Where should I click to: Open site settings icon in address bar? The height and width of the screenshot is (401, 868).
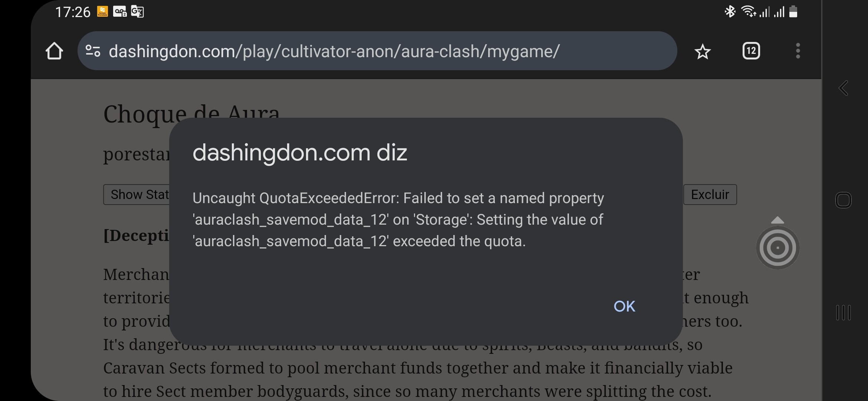(x=93, y=51)
